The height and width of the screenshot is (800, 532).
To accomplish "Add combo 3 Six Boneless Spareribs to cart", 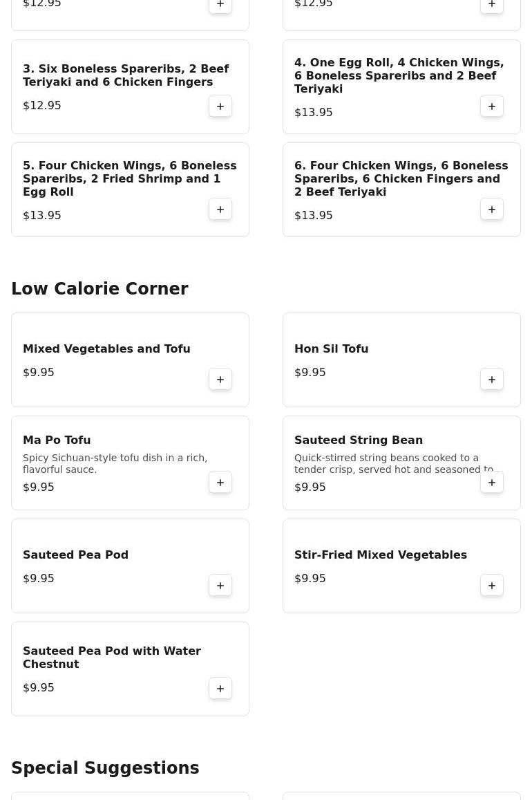I will [x=220, y=106].
